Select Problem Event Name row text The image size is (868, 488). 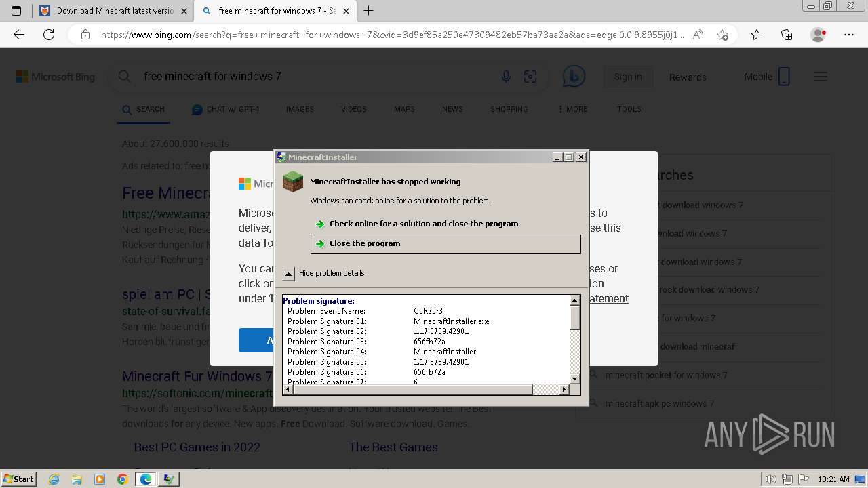coord(326,311)
